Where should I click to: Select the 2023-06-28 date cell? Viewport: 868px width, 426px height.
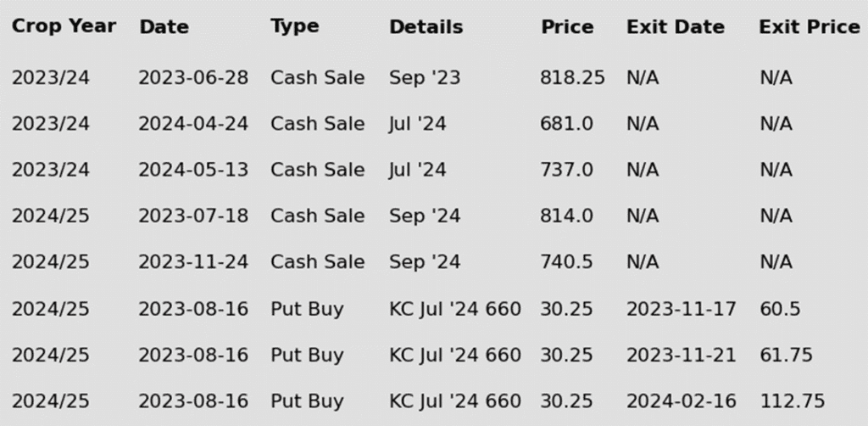click(193, 77)
